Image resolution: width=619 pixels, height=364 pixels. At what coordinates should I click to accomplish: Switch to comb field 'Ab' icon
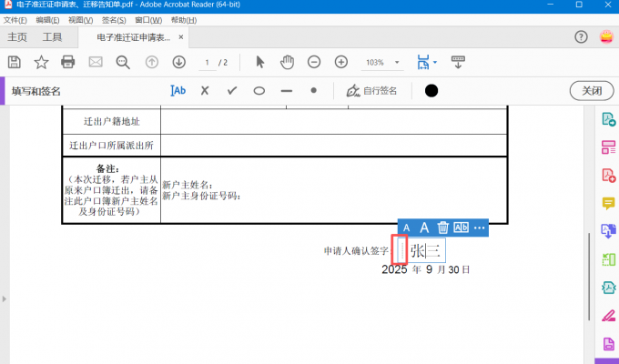(461, 227)
